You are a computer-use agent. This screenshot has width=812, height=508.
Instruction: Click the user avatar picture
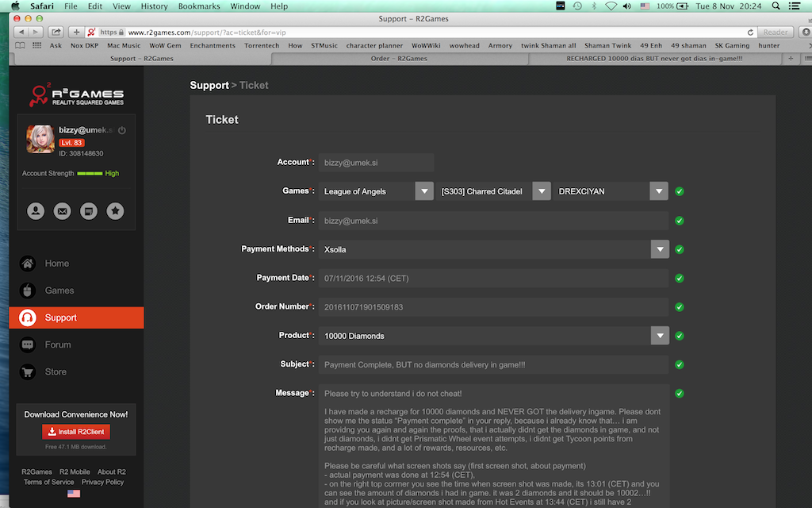tap(40, 139)
